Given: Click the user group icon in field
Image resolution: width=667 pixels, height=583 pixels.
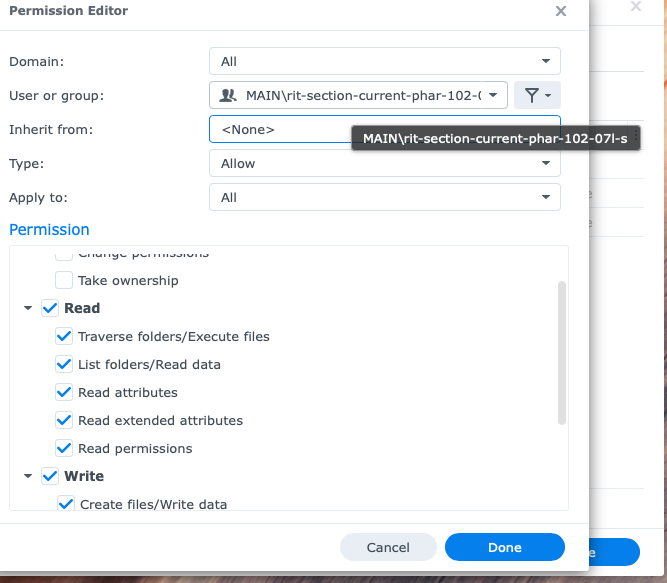Looking at the screenshot, I should 227,96.
